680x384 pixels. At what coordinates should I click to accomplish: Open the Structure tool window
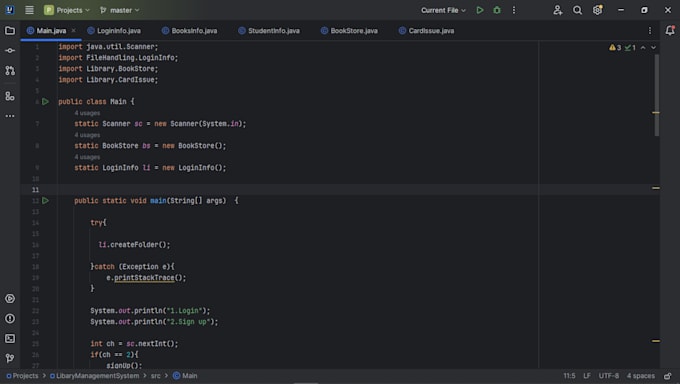tap(10, 96)
